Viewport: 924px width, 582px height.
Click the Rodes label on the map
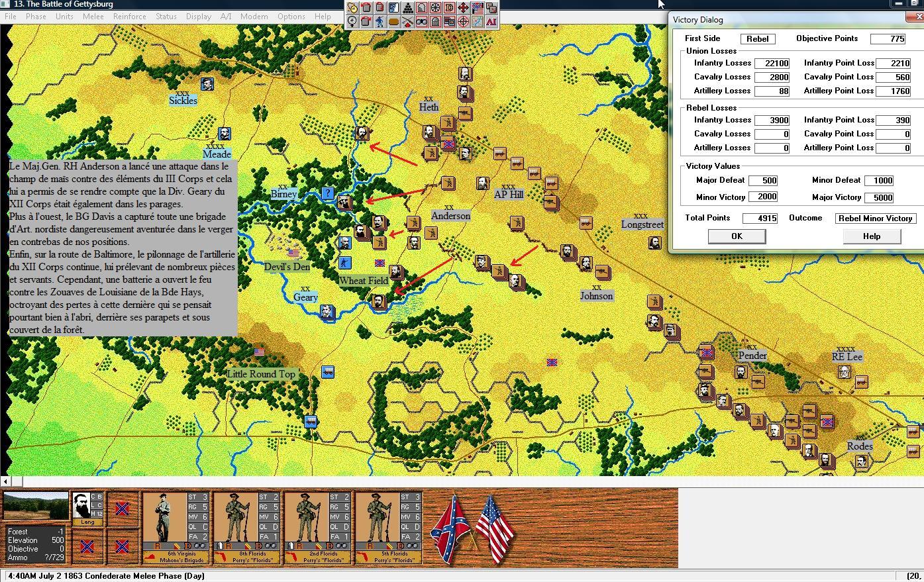(860, 446)
